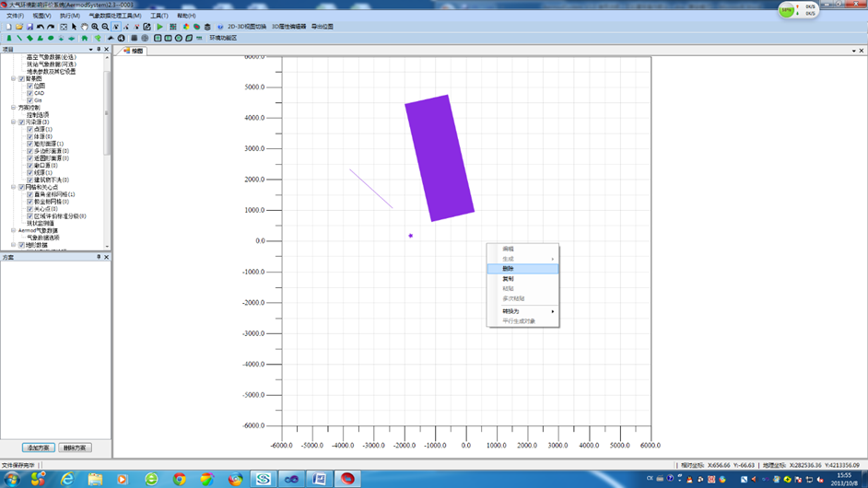Select the Pan hand tool

(x=85, y=27)
